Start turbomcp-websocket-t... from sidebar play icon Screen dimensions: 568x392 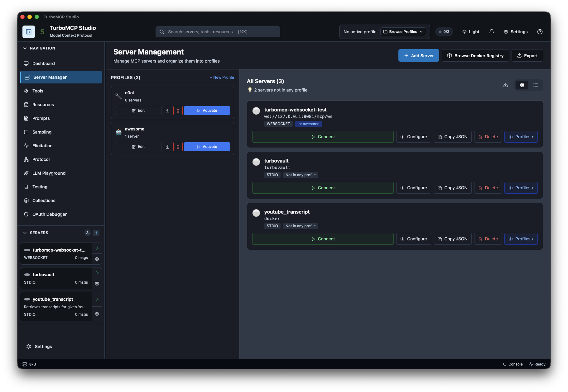coord(97,248)
